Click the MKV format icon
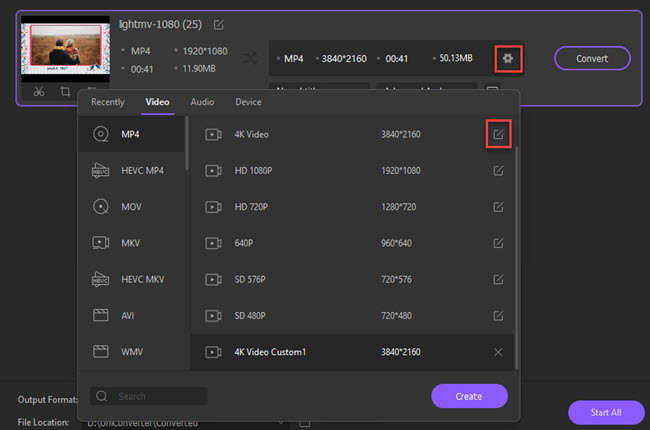The width and height of the screenshot is (650, 430). pos(101,243)
